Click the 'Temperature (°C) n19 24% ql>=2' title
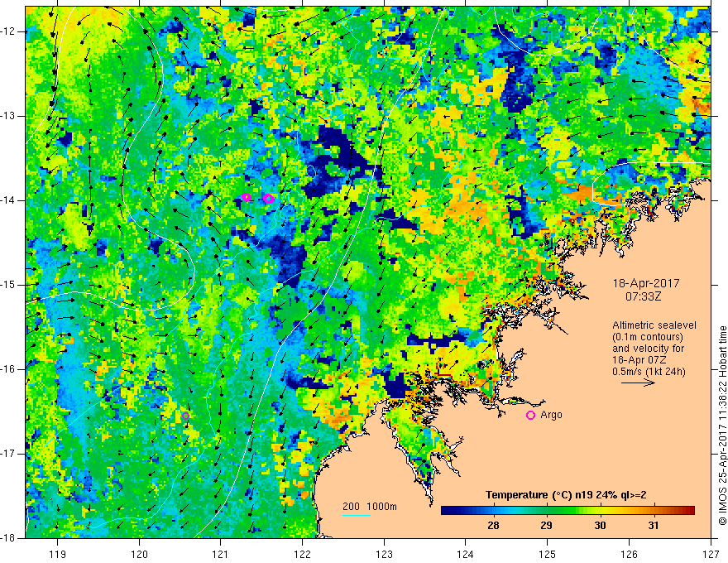The width and height of the screenshot is (728, 563). [x=566, y=495]
